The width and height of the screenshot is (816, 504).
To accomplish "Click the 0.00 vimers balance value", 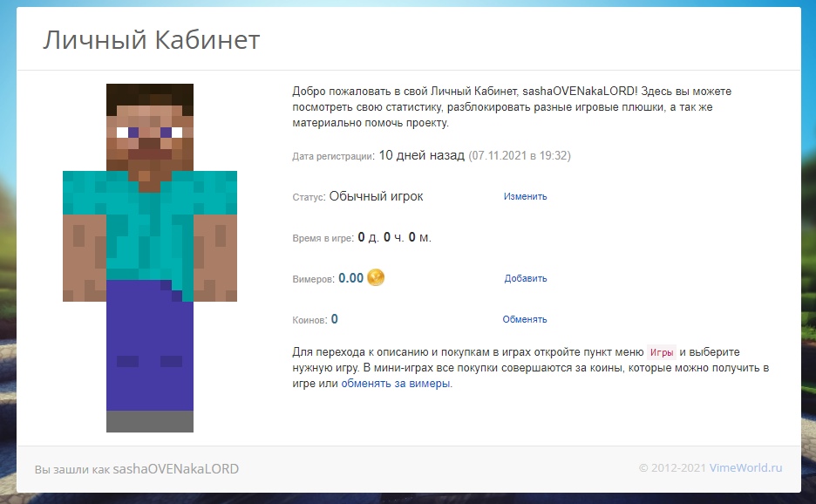I will pyautogui.click(x=350, y=278).
